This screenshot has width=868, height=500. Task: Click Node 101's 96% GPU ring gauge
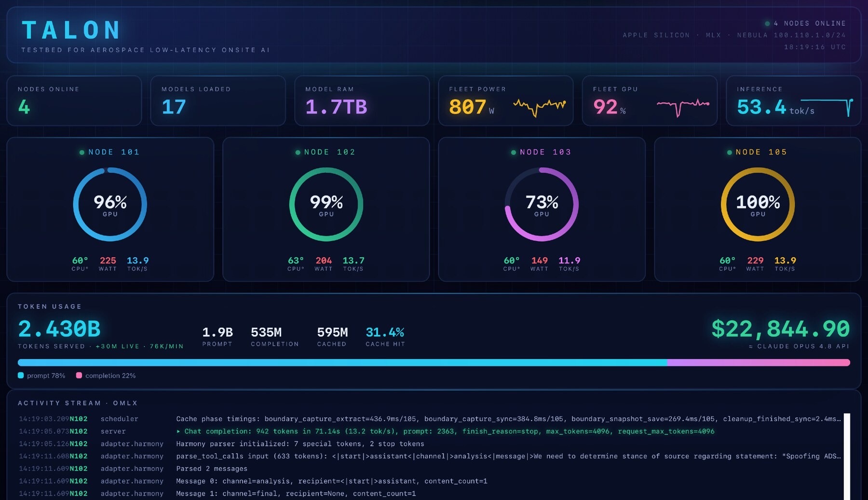pos(110,205)
